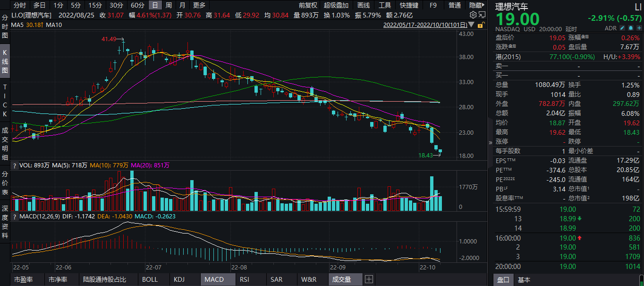Click 超级叠加 overlay button

point(336,5)
